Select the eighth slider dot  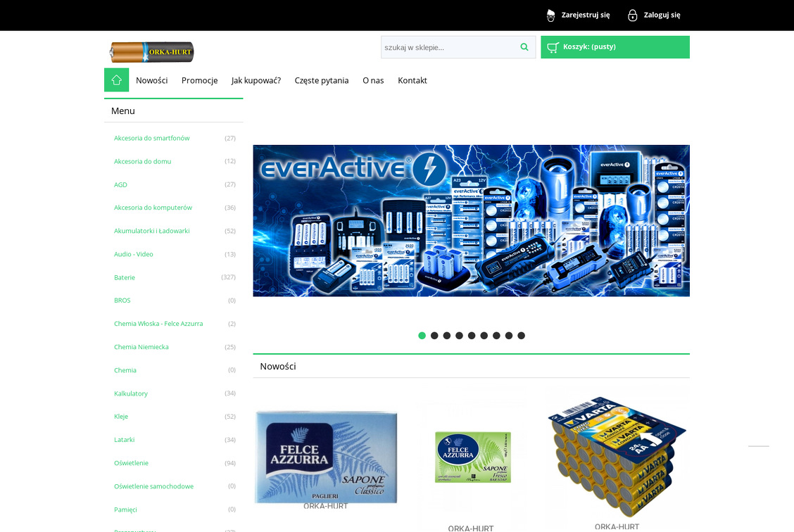coord(509,336)
